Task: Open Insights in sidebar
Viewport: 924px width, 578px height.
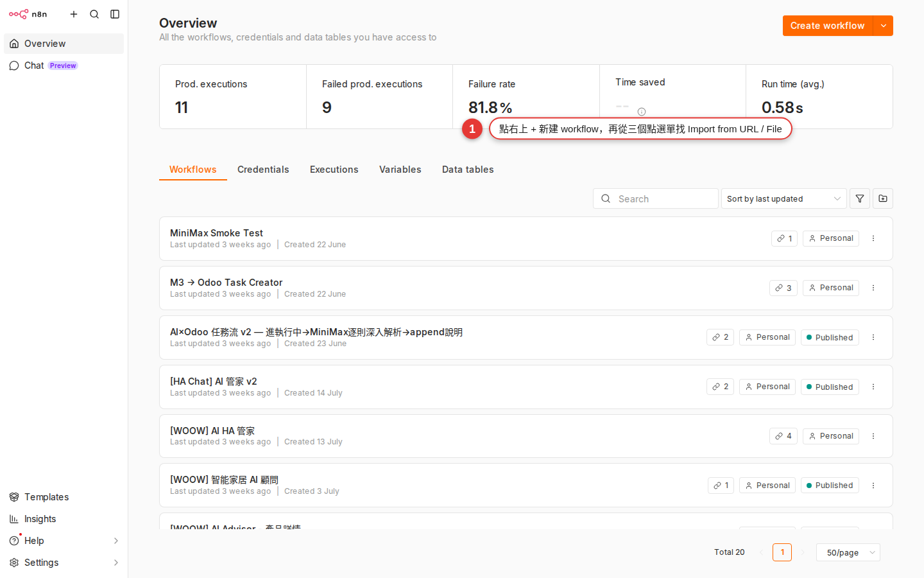Action: pos(64,519)
